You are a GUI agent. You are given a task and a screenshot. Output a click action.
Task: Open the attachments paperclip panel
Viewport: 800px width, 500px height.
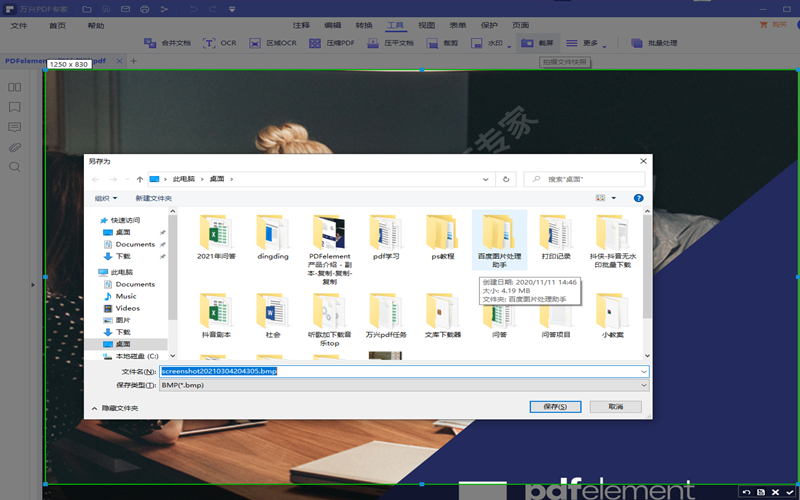(x=15, y=147)
